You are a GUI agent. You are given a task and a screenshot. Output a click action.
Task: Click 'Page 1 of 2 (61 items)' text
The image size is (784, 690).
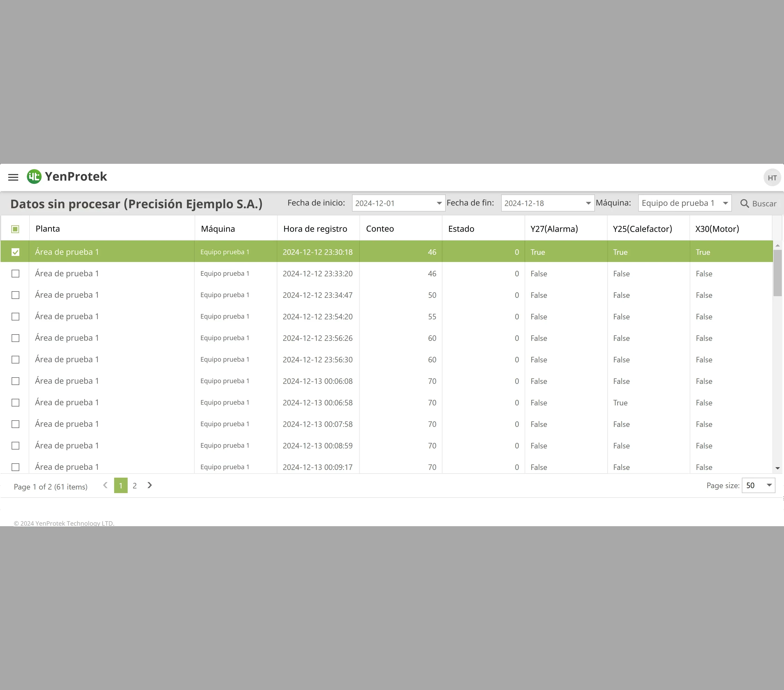pyautogui.click(x=51, y=486)
